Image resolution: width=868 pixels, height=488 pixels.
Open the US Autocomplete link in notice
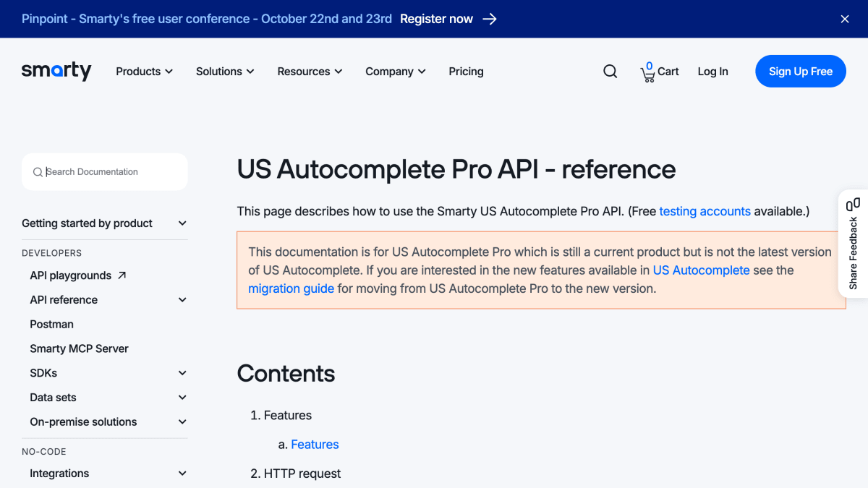pyautogui.click(x=701, y=270)
